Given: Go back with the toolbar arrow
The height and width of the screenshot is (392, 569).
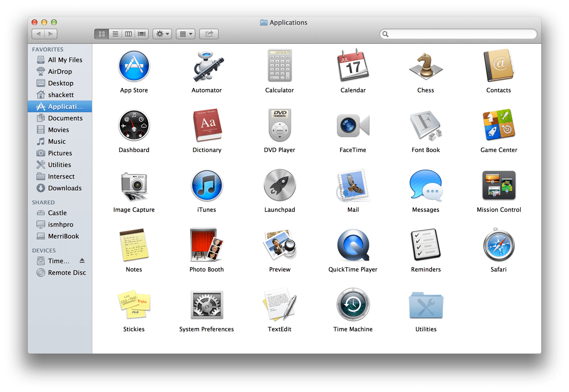Looking at the screenshot, I should click(38, 34).
